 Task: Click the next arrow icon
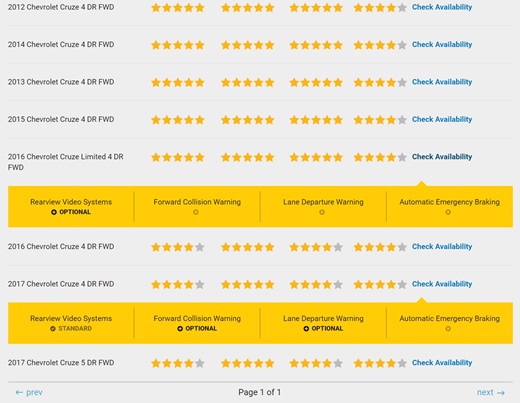pyautogui.click(x=501, y=393)
